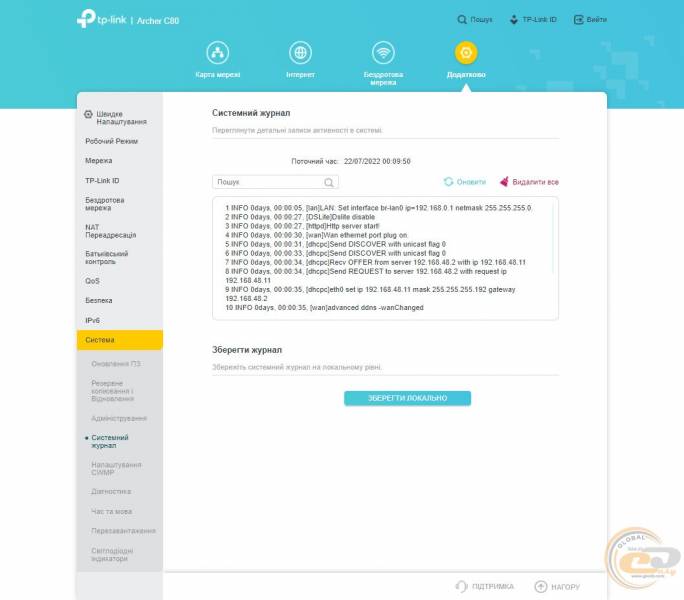Image resolution: width=684 pixels, height=600 pixels.
Task: Open the Бездротова мережа Wi-Fi icon
Action: click(383, 53)
